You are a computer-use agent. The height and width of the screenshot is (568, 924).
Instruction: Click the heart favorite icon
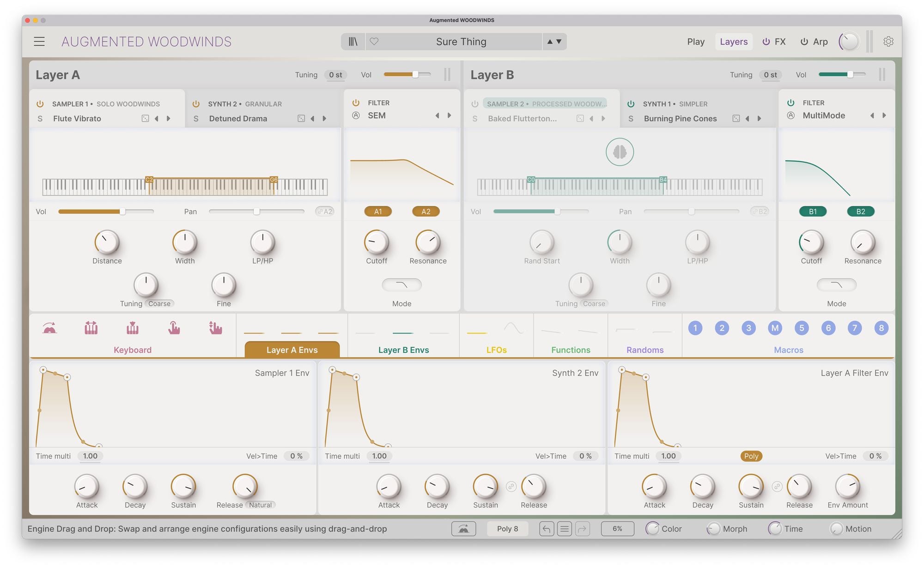point(374,42)
